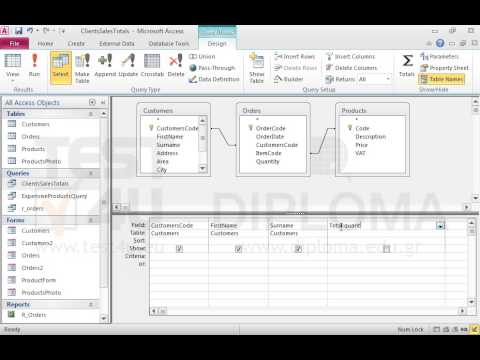Click the OrderDate field in Orders table
This screenshot has width=480, height=360.
tap(270, 137)
